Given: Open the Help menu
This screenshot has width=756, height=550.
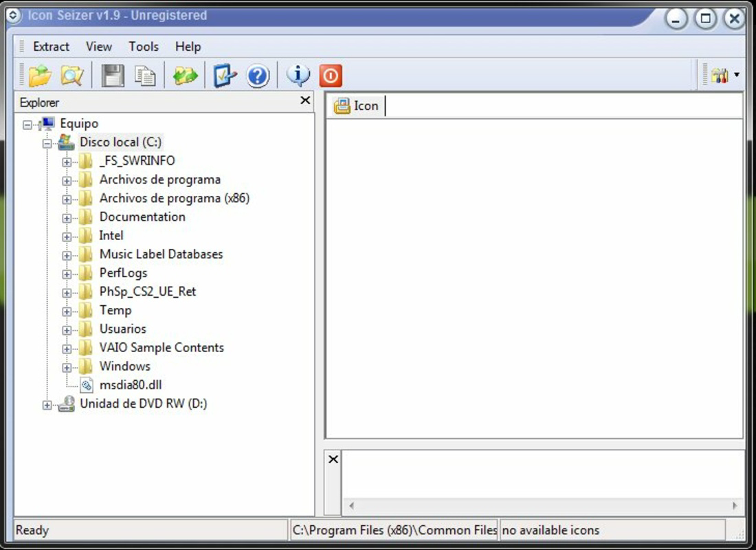Looking at the screenshot, I should [188, 46].
